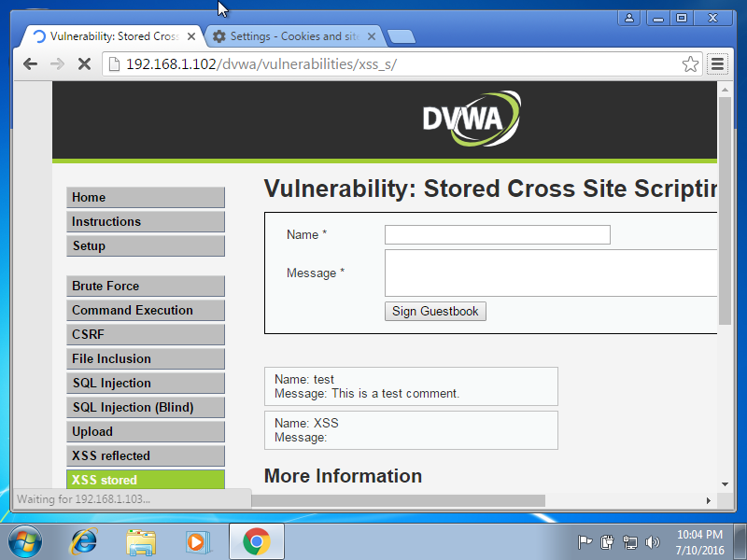
Task: Click the Name * field label
Action: click(306, 235)
